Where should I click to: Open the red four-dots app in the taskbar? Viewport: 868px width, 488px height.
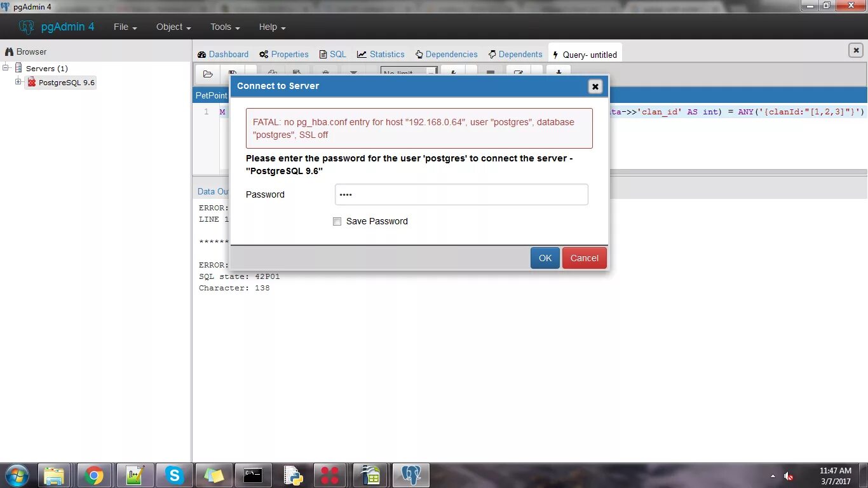(330, 475)
